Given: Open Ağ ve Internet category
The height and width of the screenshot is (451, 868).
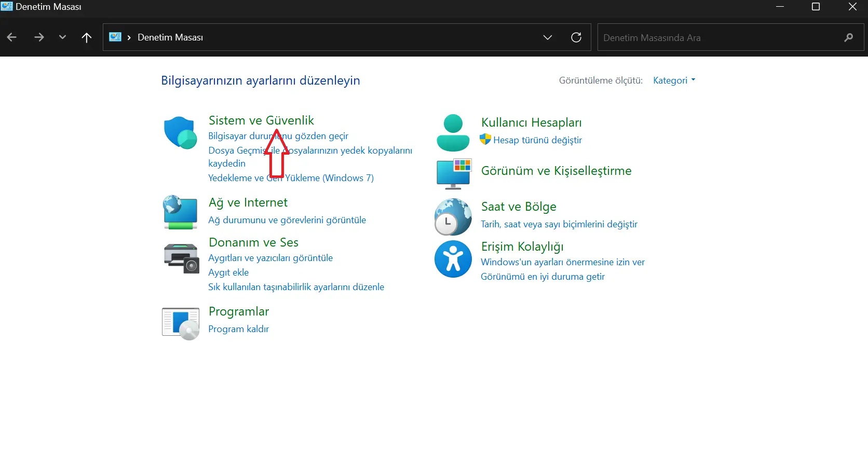Looking at the screenshot, I should coord(248,203).
